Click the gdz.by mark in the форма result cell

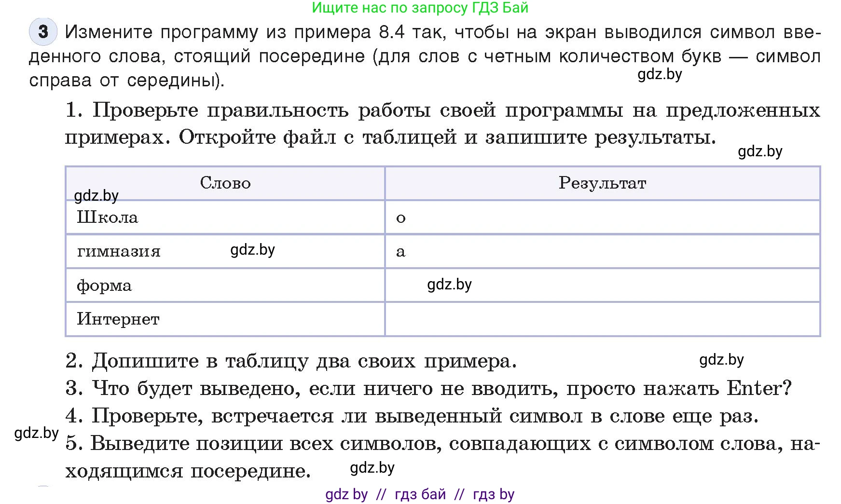(450, 285)
